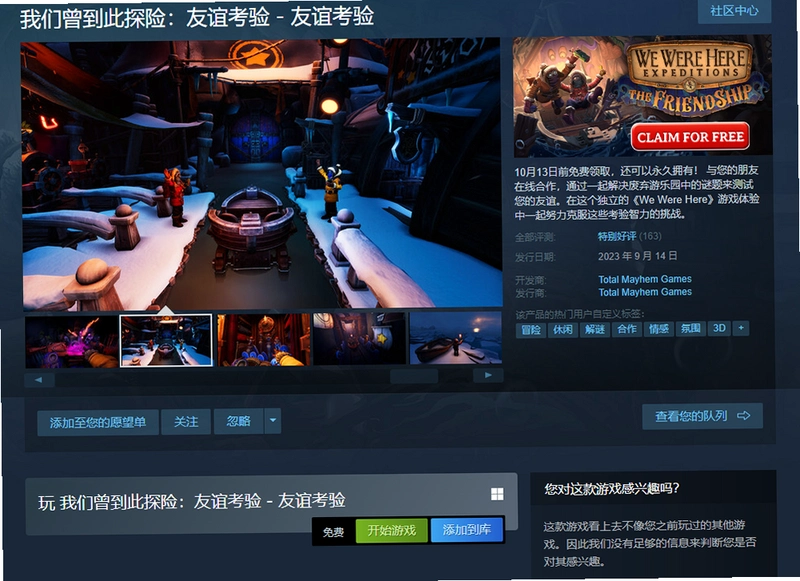
Task: Click the 关注 follow button
Action: [x=186, y=422]
